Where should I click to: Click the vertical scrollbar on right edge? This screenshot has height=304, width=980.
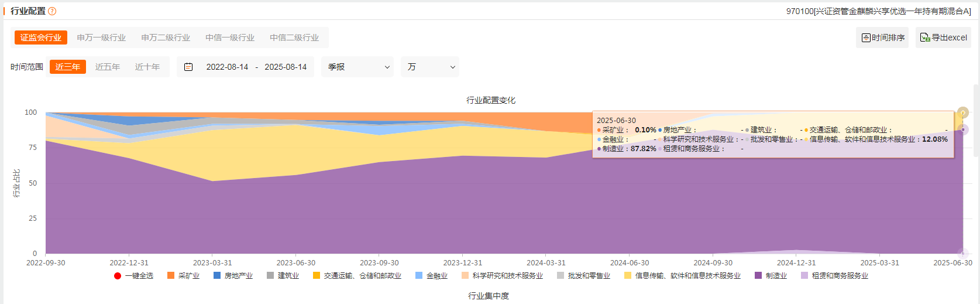976,120
